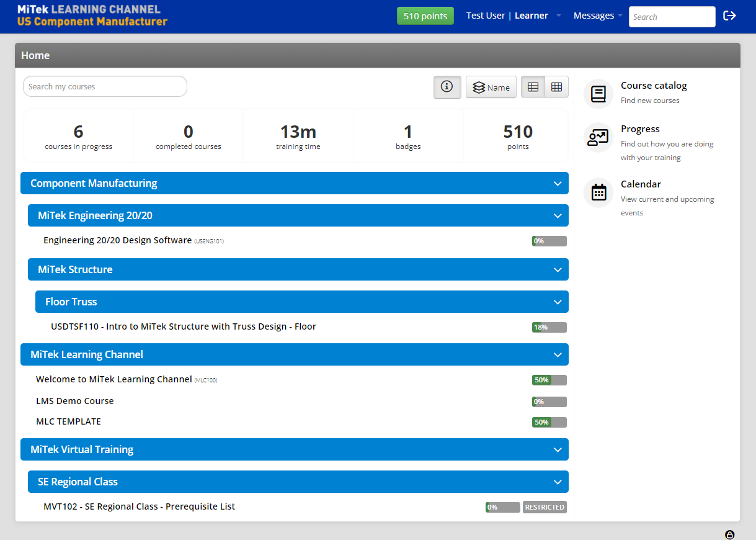Viewport: 756px width, 540px height.
Task: Focus the top Search field
Action: click(672, 17)
